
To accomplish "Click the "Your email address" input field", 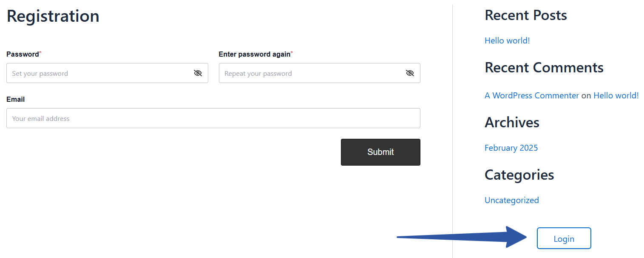I will pyautogui.click(x=213, y=118).
